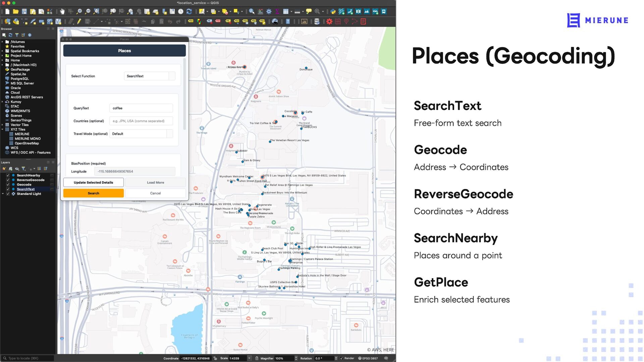This screenshot has width=644, height=362.
Task: Toggle SearchText layer visibility checkbox
Action: [x=8, y=189]
